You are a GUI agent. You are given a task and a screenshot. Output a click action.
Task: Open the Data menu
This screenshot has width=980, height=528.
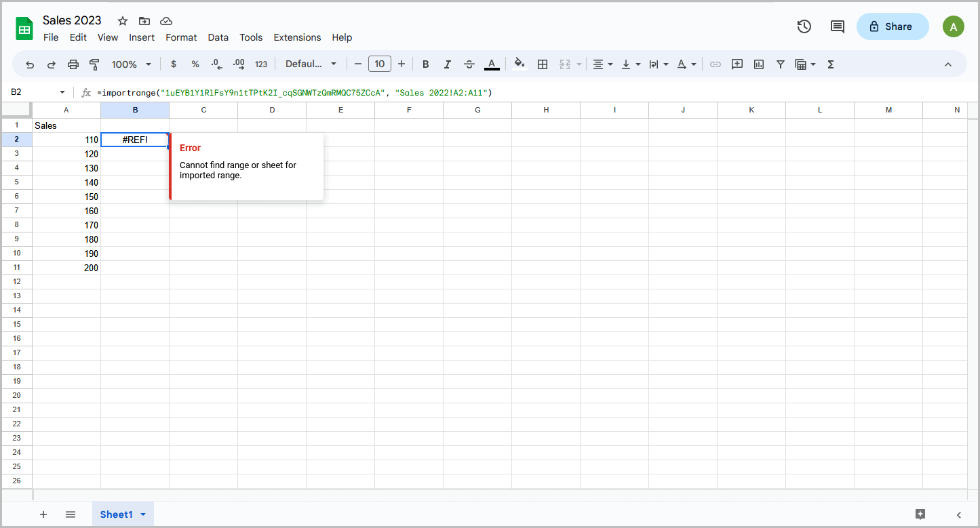tap(218, 37)
